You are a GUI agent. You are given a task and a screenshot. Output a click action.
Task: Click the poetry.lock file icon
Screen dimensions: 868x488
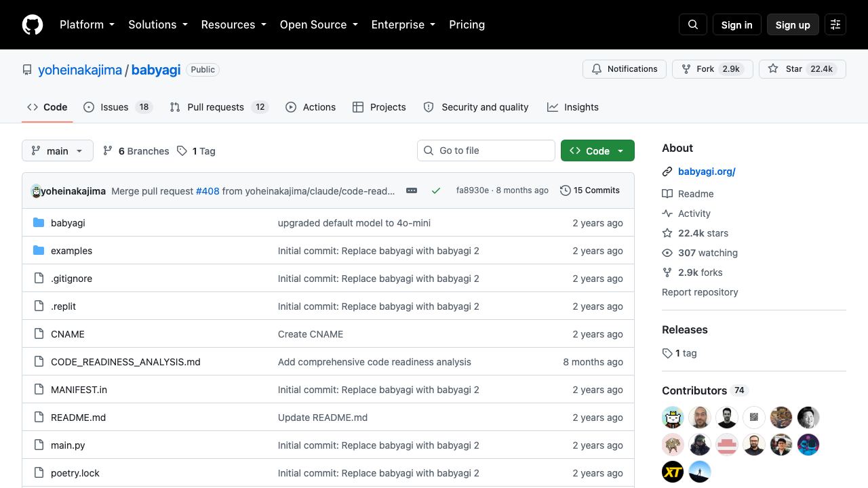point(39,473)
